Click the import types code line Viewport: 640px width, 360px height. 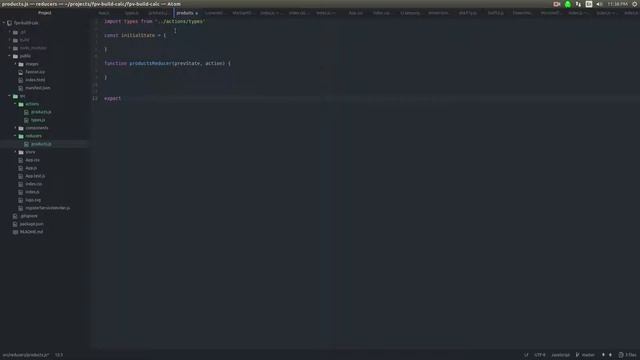(x=154, y=21)
